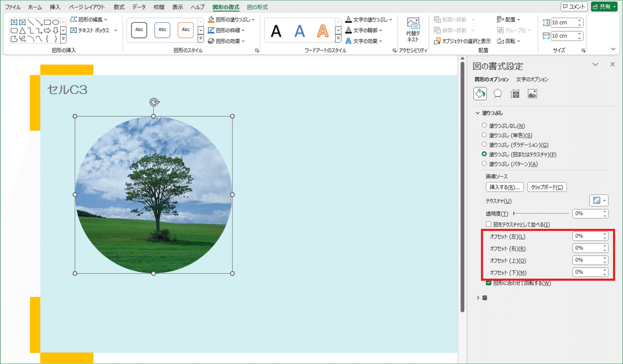Select the right arrow shape in gallery
Viewport: 623px width, 364px height.
coord(47,31)
